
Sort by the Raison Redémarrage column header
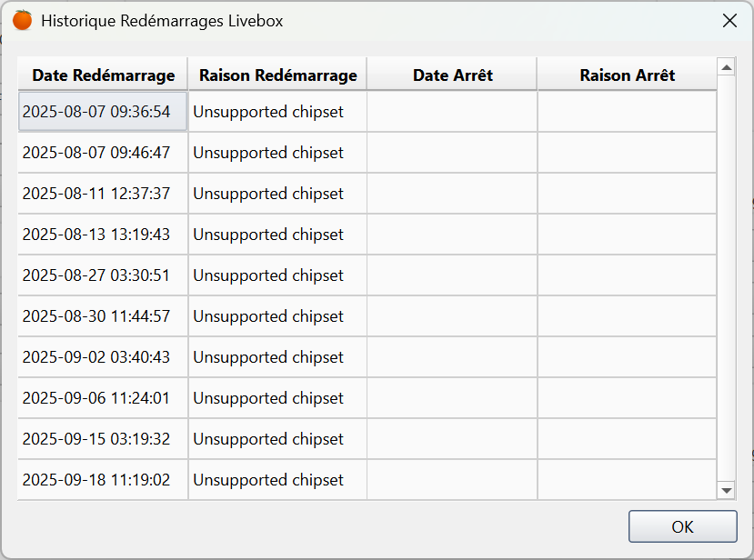click(x=276, y=75)
